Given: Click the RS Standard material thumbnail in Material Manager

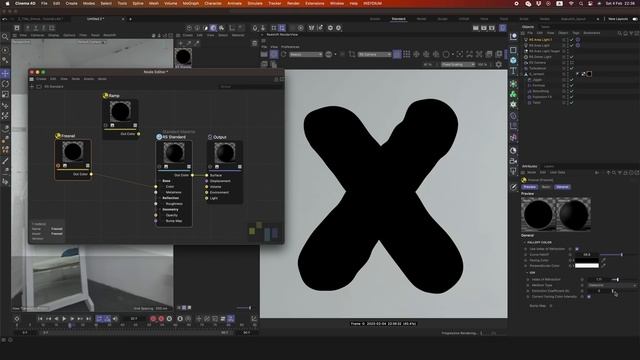Looking at the screenshot, I should (183, 56).
